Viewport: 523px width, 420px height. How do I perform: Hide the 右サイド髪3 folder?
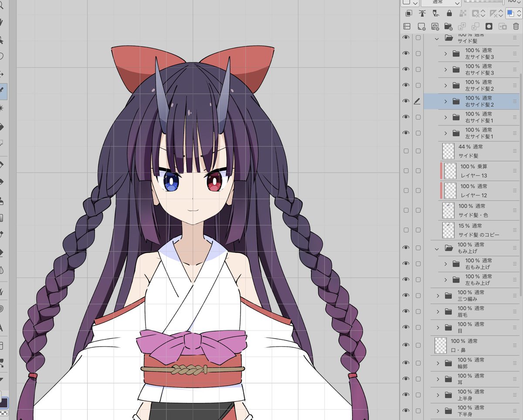point(406,69)
